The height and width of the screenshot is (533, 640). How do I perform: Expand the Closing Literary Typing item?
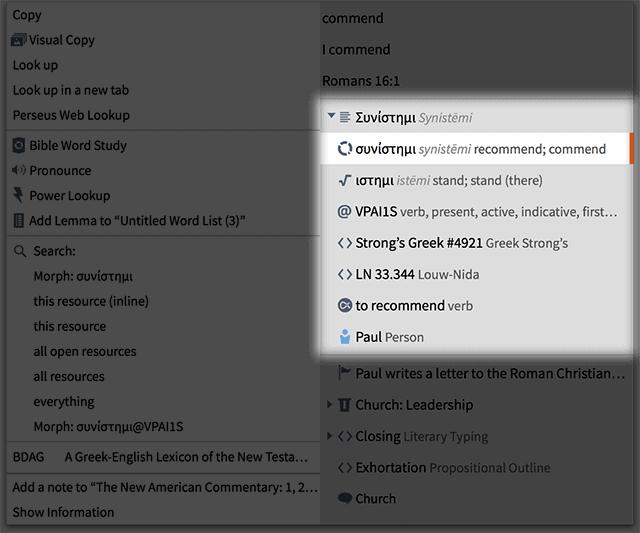coord(331,436)
